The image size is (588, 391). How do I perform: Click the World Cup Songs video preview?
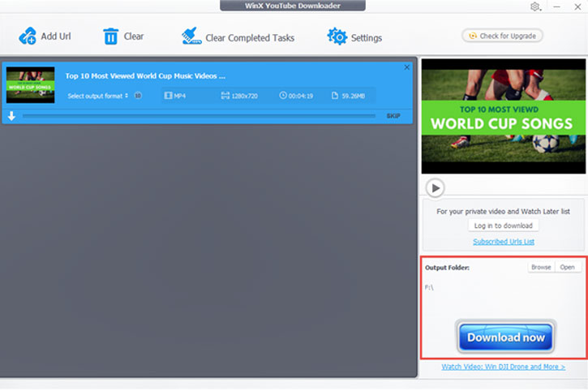(504, 116)
